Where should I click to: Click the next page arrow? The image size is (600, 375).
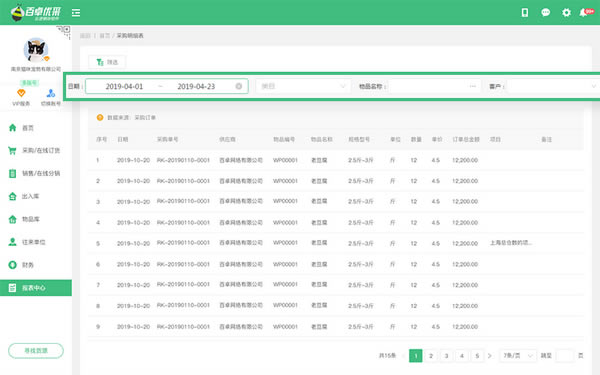tap(490, 355)
